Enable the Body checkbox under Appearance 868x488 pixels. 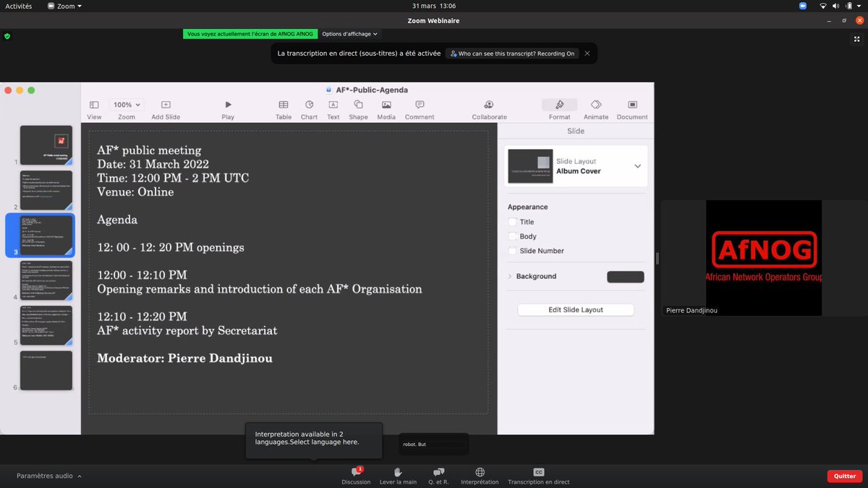tap(513, 236)
